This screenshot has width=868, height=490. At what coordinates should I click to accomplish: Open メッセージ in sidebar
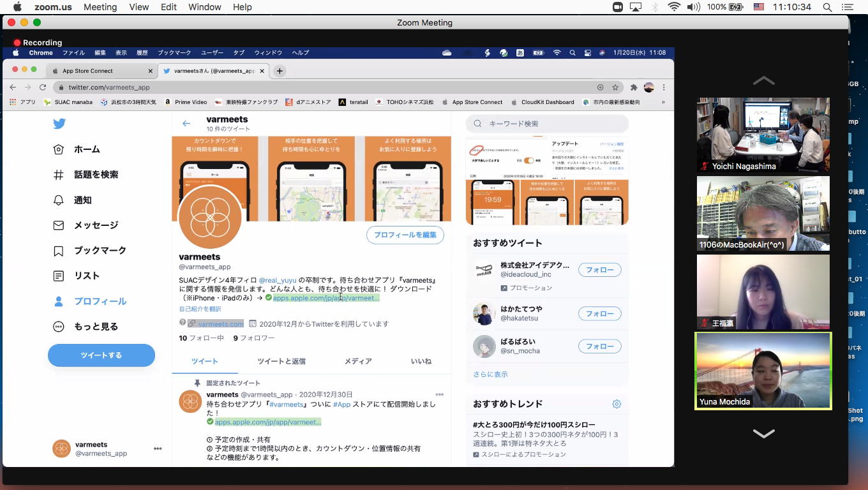(x=86, y=225)
